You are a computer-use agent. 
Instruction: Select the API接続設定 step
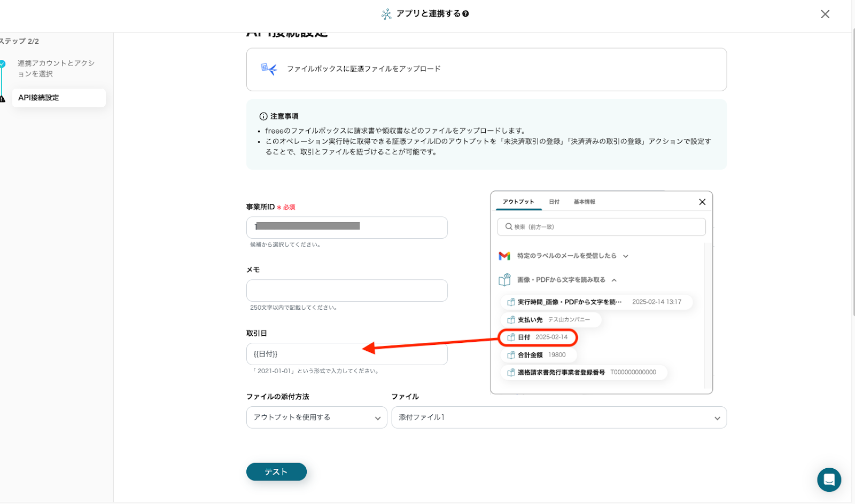click(x=59, y=98)
